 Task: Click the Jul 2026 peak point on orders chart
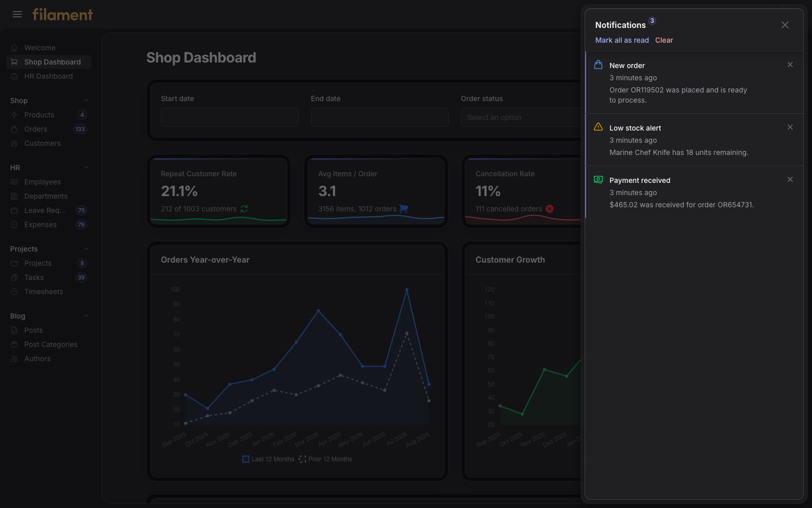[407, 290]
